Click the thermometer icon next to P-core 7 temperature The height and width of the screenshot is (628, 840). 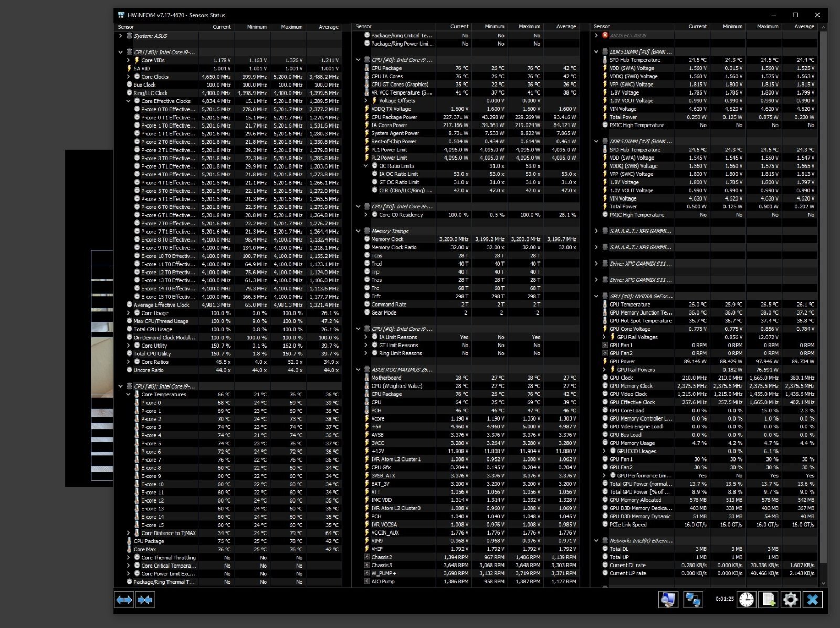tap(137, 460)
